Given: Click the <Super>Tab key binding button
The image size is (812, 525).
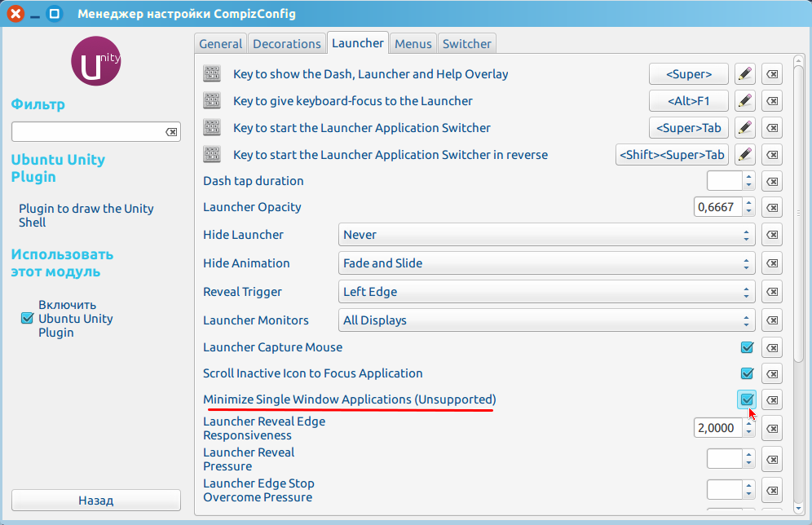Looking at the screenshot, I should 689,128.
